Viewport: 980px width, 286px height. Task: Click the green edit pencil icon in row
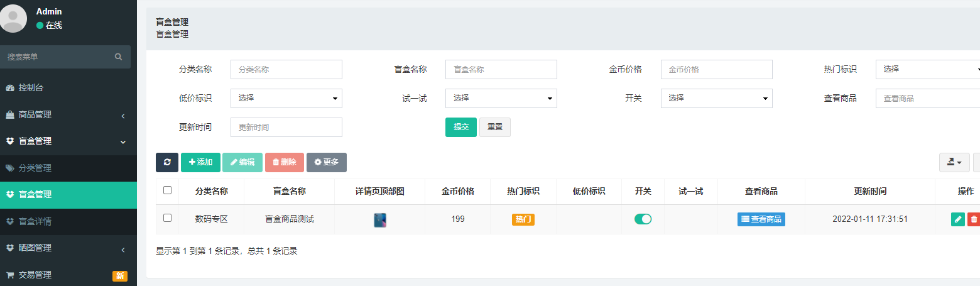click(x=958, y=219)
